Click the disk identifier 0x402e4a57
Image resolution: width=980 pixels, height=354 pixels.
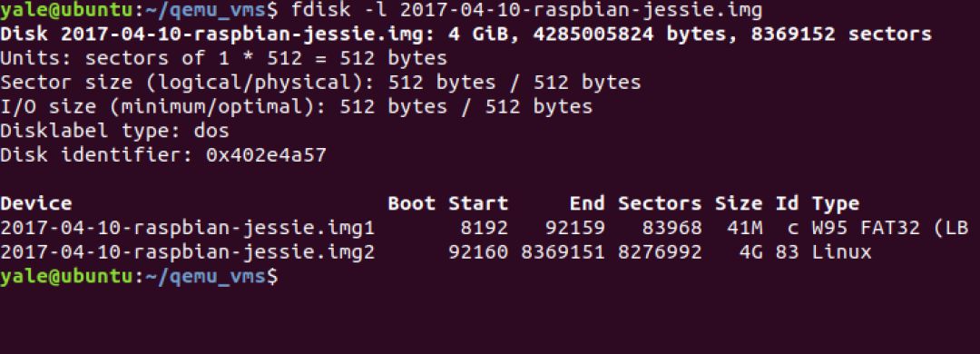(x=266, y=155)
